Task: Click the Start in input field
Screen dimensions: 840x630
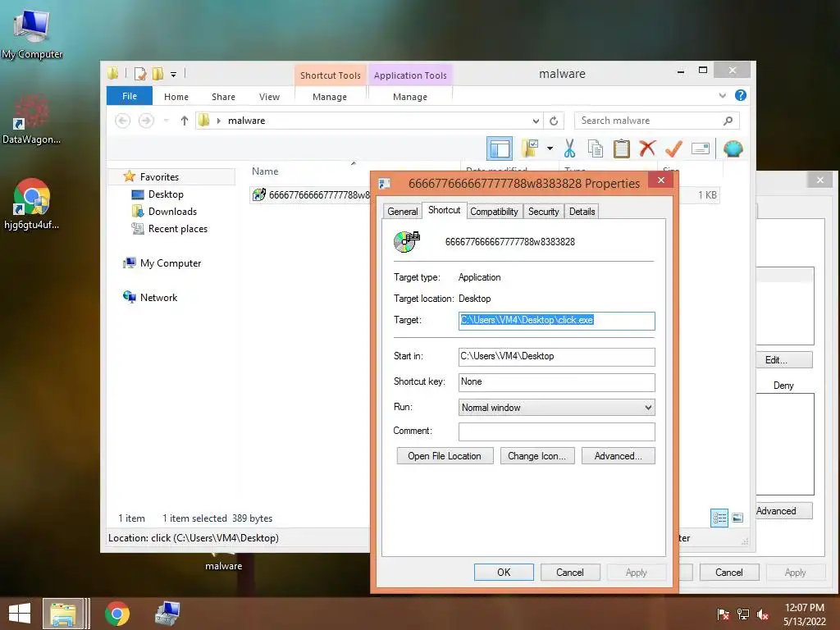Action: (x=557, y=357)
